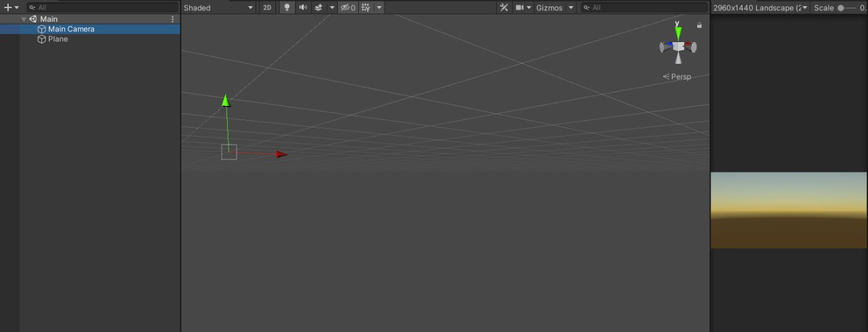Focus the Hierarchy search field

pos(102,7)
